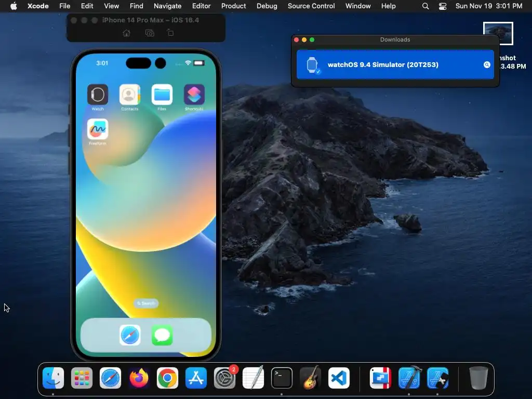Launch GarageBand from the Dock

(310, 378)
